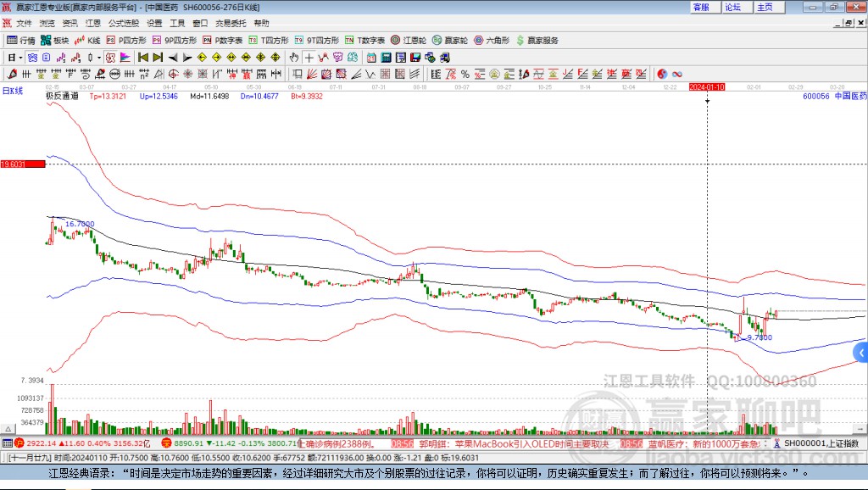Select the Dn=10.4677 indicator value

pos(259,97)
